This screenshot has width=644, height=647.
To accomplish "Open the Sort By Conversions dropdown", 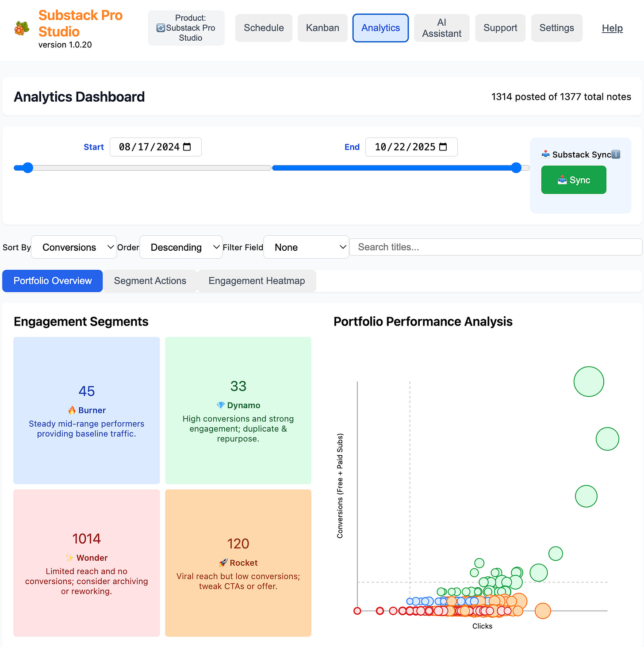I will 74,247.
